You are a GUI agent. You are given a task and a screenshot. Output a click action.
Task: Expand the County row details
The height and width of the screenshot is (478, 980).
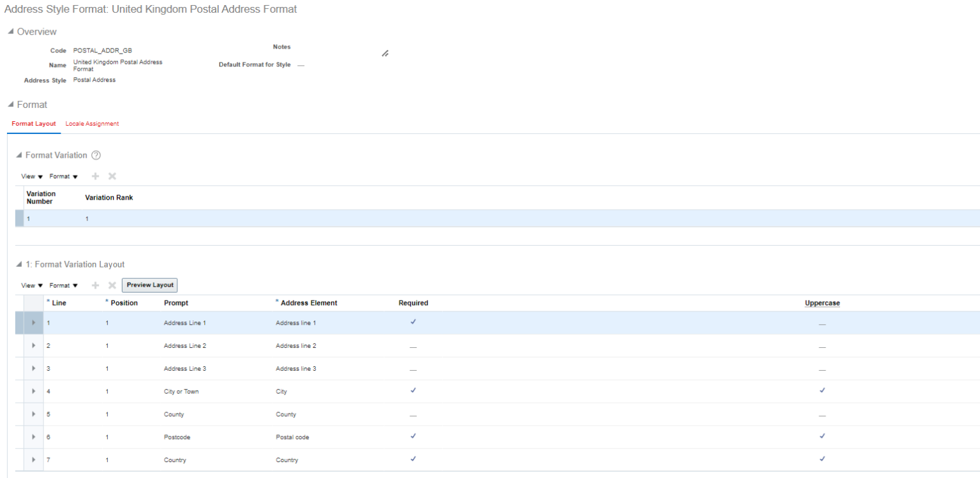[x=34, y=414]
